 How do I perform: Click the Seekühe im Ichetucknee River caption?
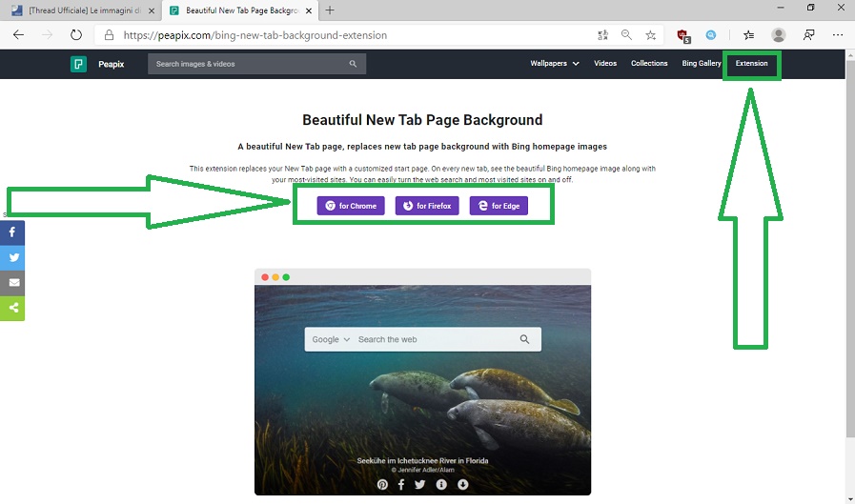[x=422, y=460]
